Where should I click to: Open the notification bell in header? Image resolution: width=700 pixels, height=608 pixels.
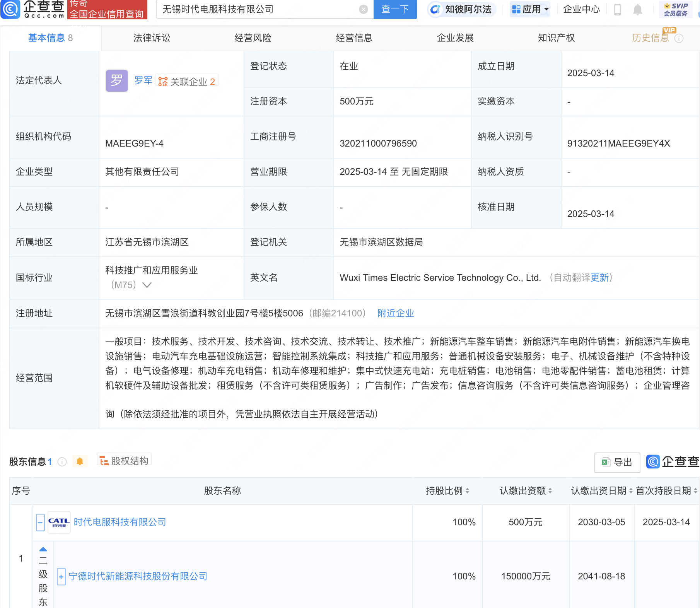638,9
